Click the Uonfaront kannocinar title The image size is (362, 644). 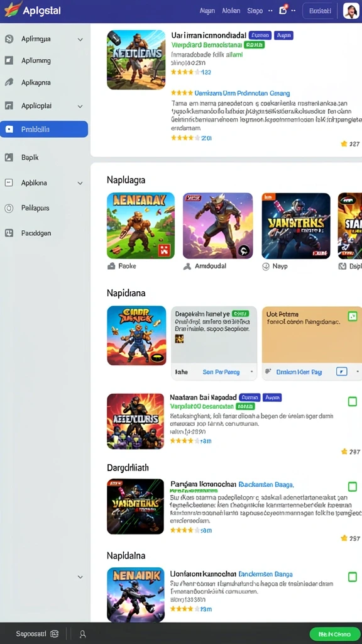[203, 574]
